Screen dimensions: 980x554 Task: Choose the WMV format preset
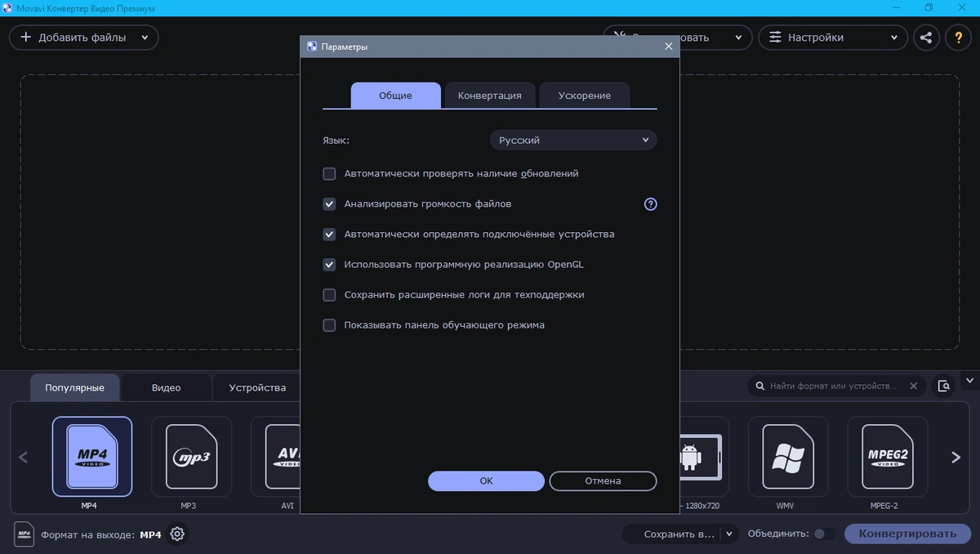[788, 456]
